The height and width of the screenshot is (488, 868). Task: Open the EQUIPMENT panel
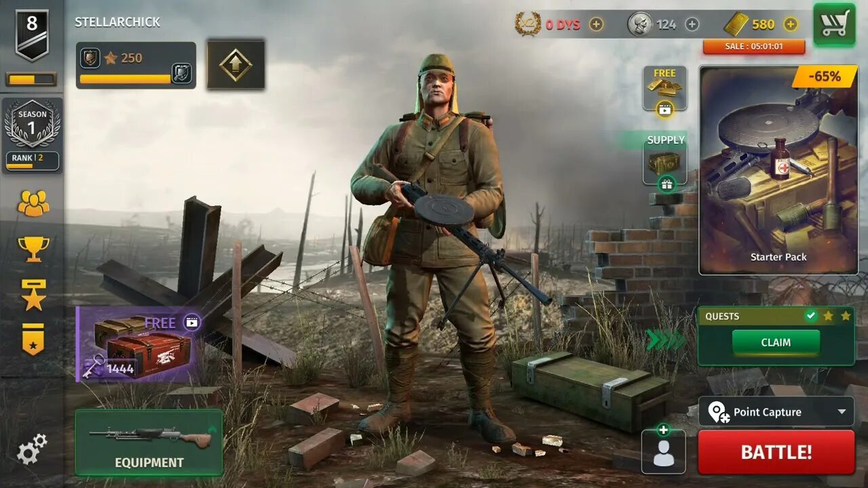[x=149, y=442]
